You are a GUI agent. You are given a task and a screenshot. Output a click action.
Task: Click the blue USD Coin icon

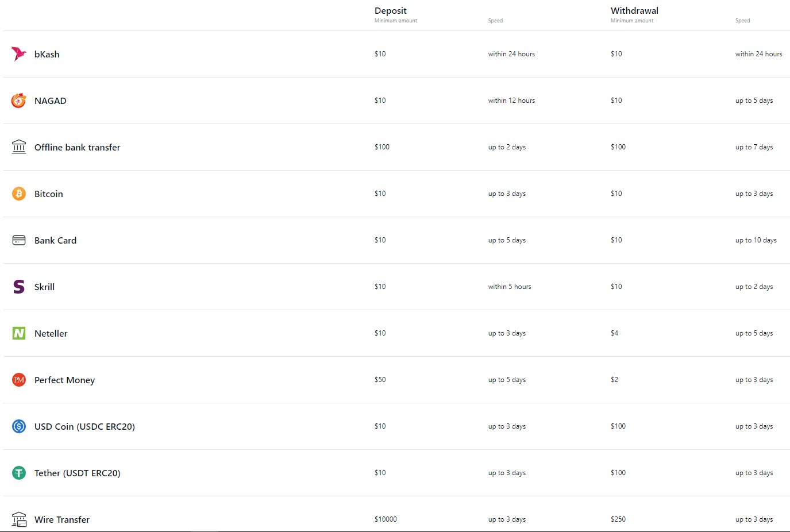point(19,426)
